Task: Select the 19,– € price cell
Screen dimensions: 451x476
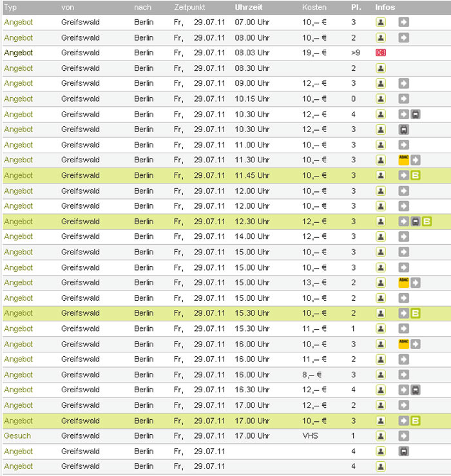Action: click(314, 53)
